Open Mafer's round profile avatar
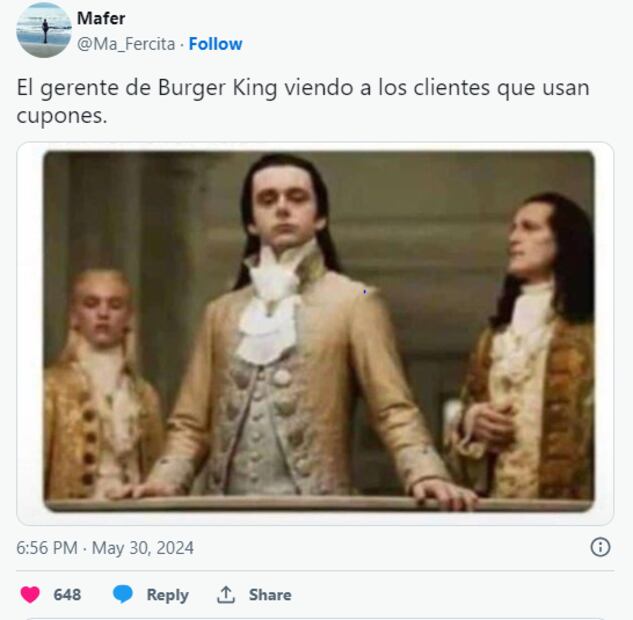Screen dimensions: 633x620 (44, 30)
